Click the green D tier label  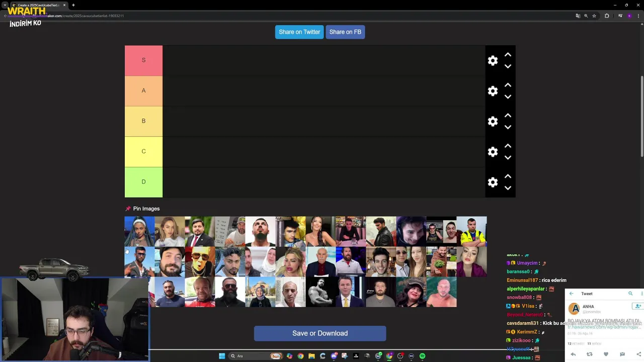[143, 182]
